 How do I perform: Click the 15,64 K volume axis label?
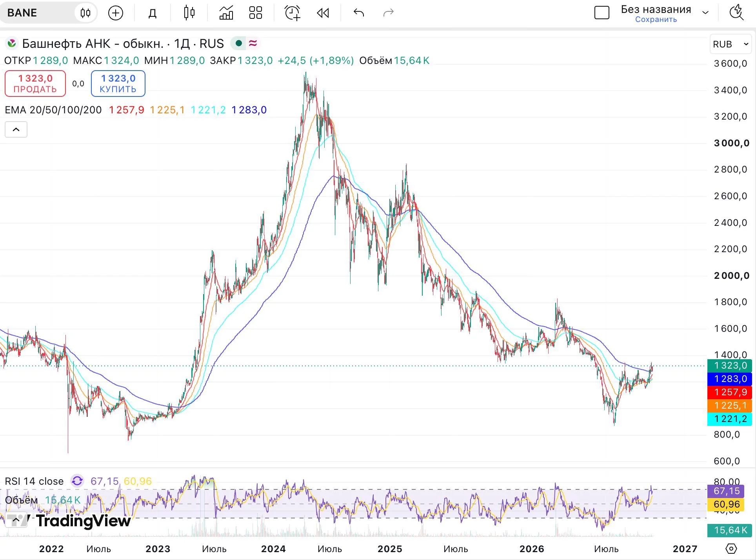(730, 530)
